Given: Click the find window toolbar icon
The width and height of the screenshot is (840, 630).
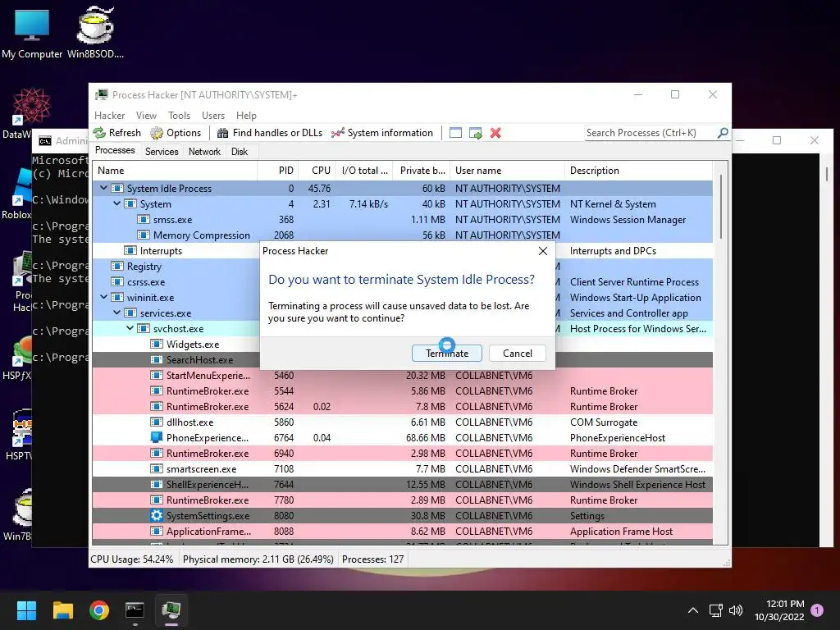Looking at the screenshot, I should point(455,133).
